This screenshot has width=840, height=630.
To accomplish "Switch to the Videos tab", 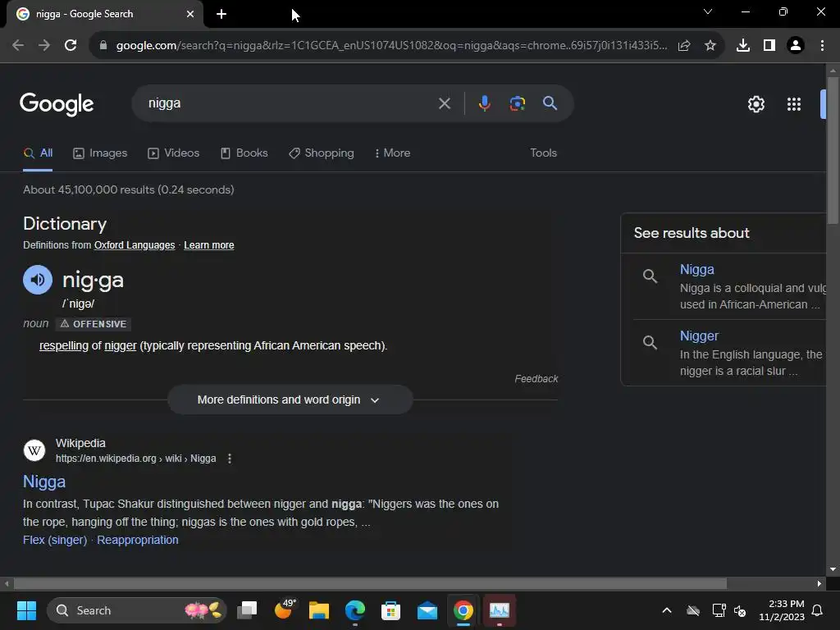I will (174, 153).
